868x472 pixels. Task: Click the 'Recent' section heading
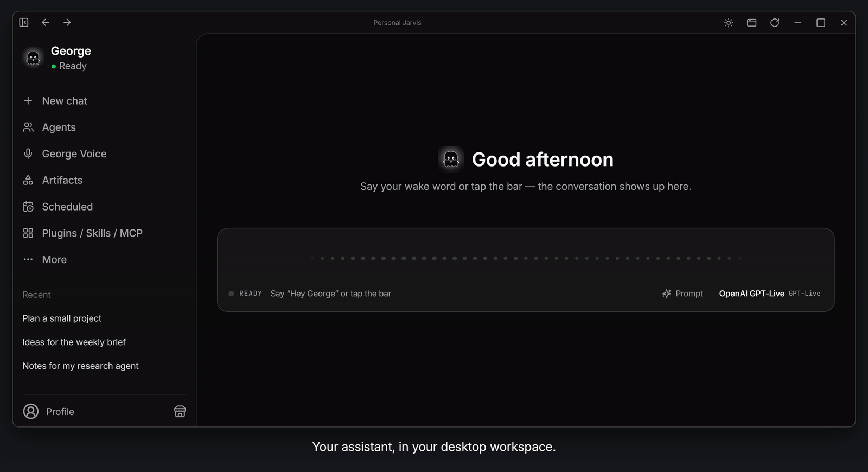(36, 295)
